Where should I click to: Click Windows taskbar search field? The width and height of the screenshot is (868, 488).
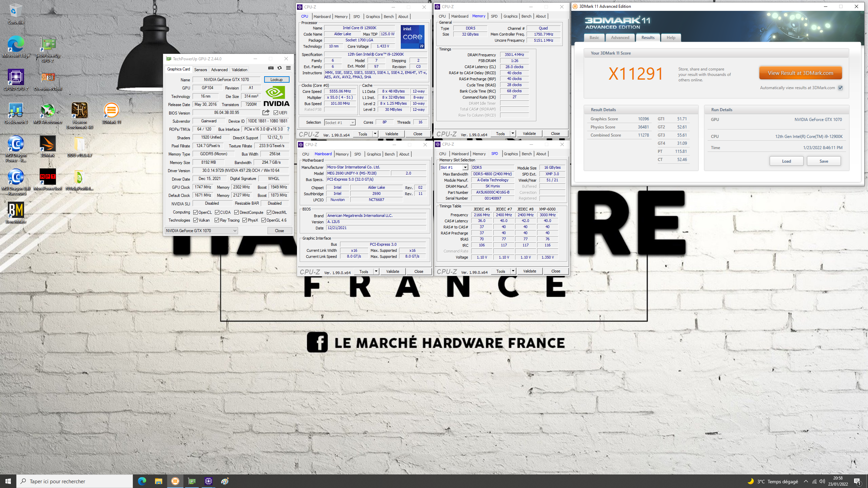75,481
